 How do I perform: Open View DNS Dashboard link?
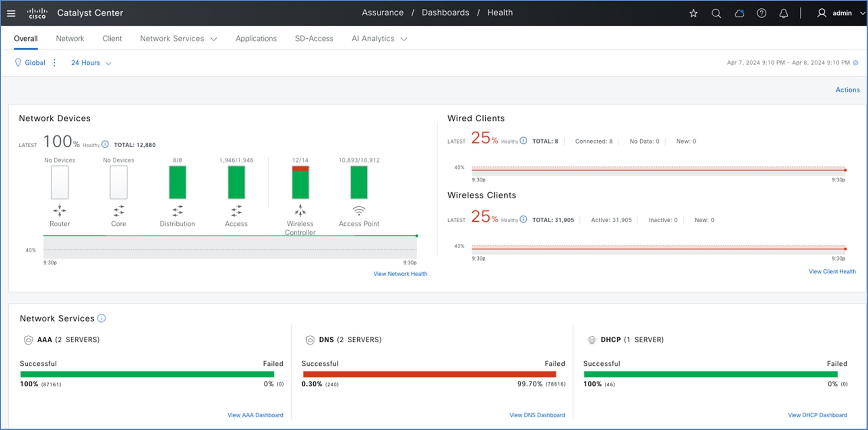coord(537,415)
